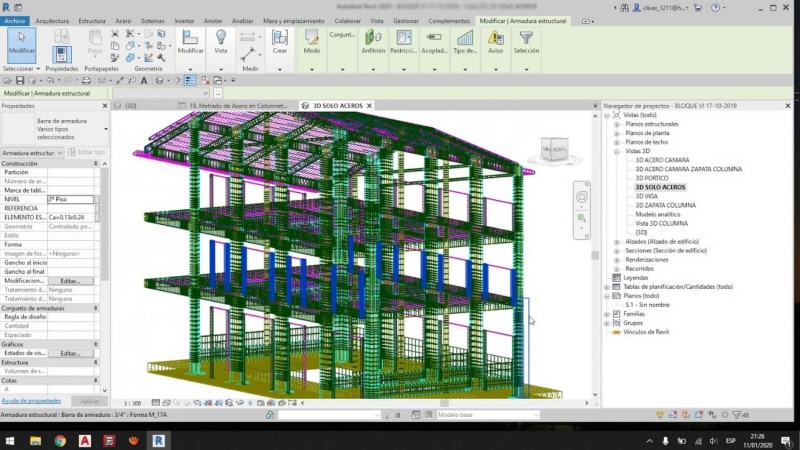
Task: Click the open folder icon in quick access
Action: click(7, 80)
